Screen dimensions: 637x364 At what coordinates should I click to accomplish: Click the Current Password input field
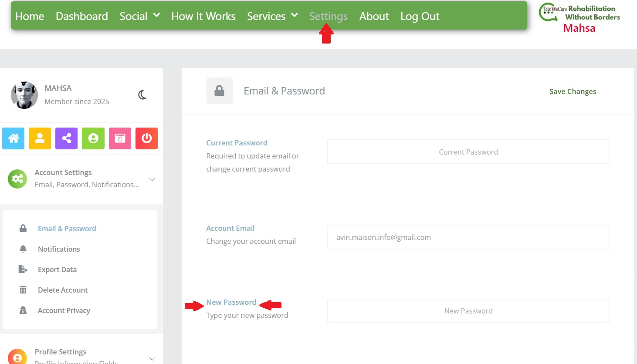468,152
